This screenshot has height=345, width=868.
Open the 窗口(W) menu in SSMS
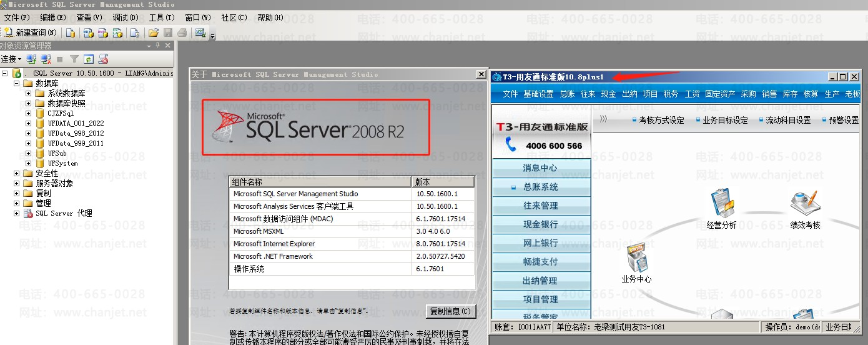(198, 17)
